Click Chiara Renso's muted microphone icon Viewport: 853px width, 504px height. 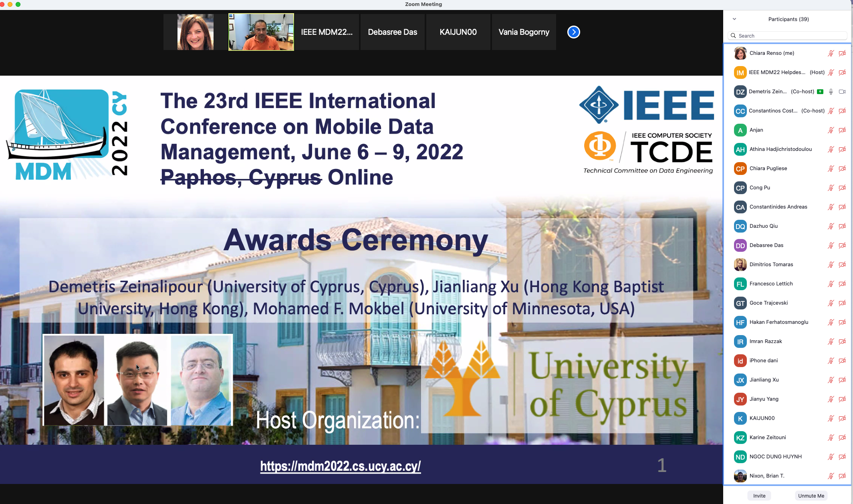coord(831,53)
